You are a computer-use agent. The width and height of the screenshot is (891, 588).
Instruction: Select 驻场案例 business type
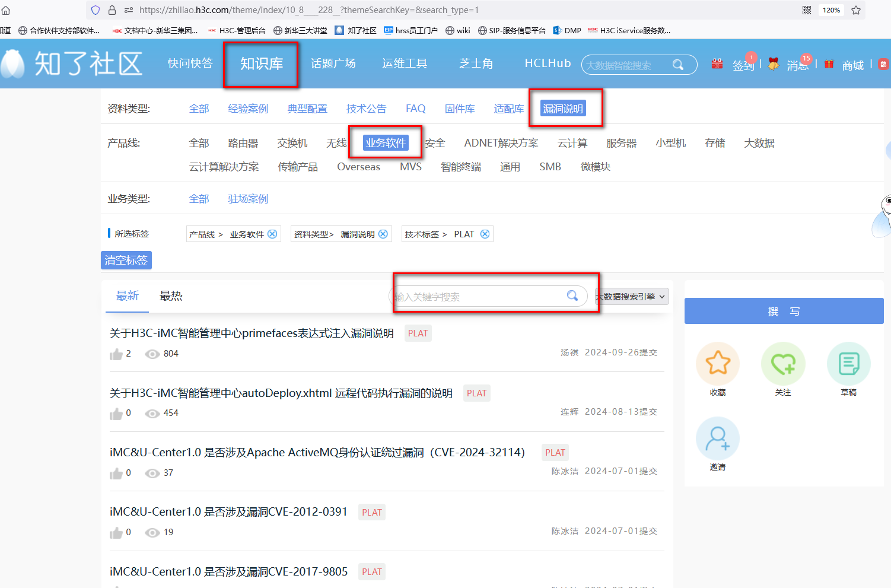pos(248,199)
